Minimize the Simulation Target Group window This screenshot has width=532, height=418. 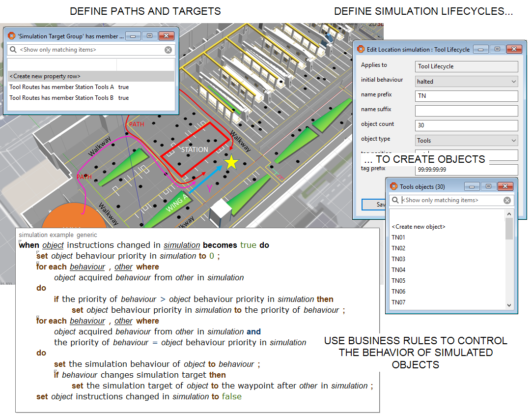coord(133,36)
